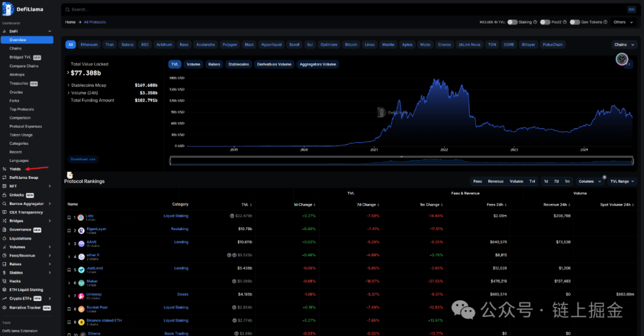Viewport: 644px width, 336px height.
Task: Expand the Uniswap row
Action: (x=69, y=296)
